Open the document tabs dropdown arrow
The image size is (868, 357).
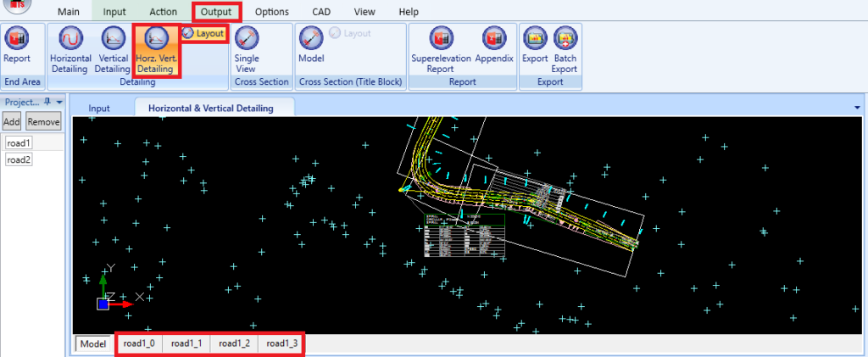click(858, 108)
